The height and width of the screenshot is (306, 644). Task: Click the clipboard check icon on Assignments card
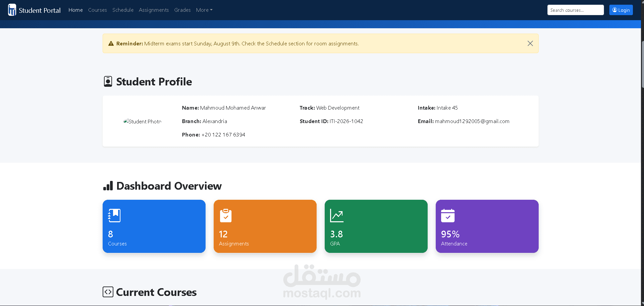(x=226, y=216)
